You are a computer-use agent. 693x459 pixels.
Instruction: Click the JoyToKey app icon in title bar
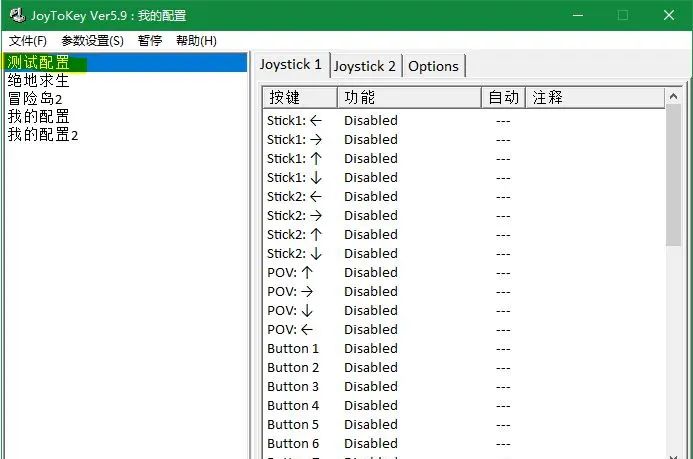point(18,15)
